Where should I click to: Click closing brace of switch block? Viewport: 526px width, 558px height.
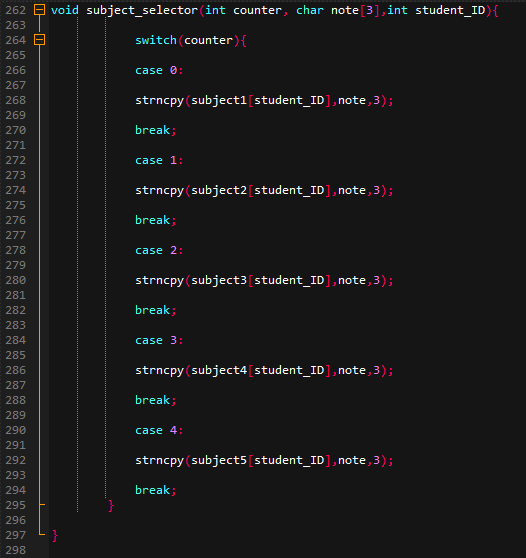click(111, 505)
